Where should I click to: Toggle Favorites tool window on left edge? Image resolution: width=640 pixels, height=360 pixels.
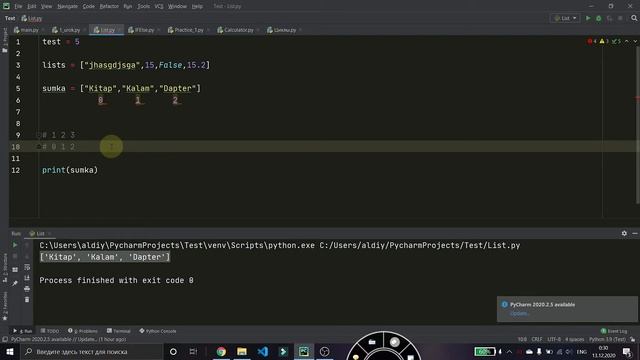click(x=4, y=306)
